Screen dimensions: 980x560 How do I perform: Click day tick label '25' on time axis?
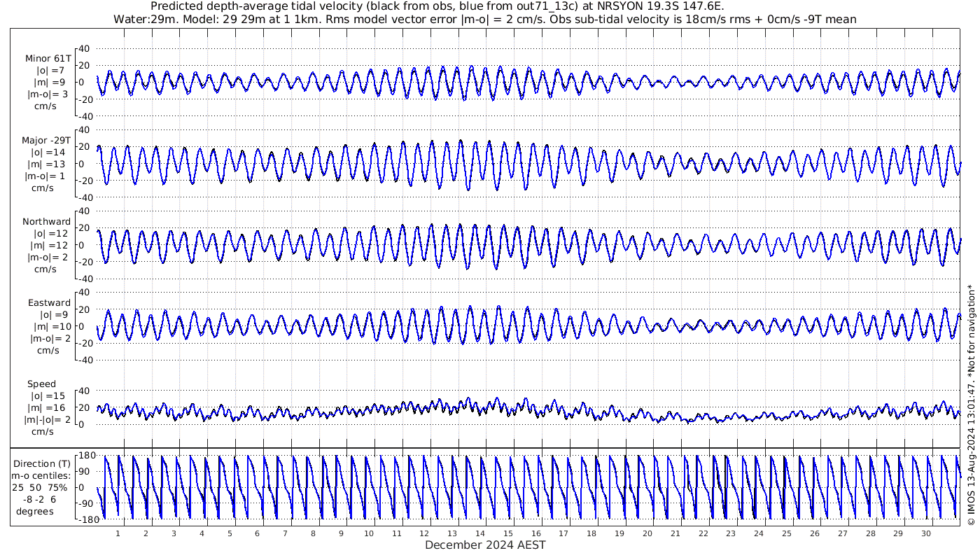[x=786, y=533]
